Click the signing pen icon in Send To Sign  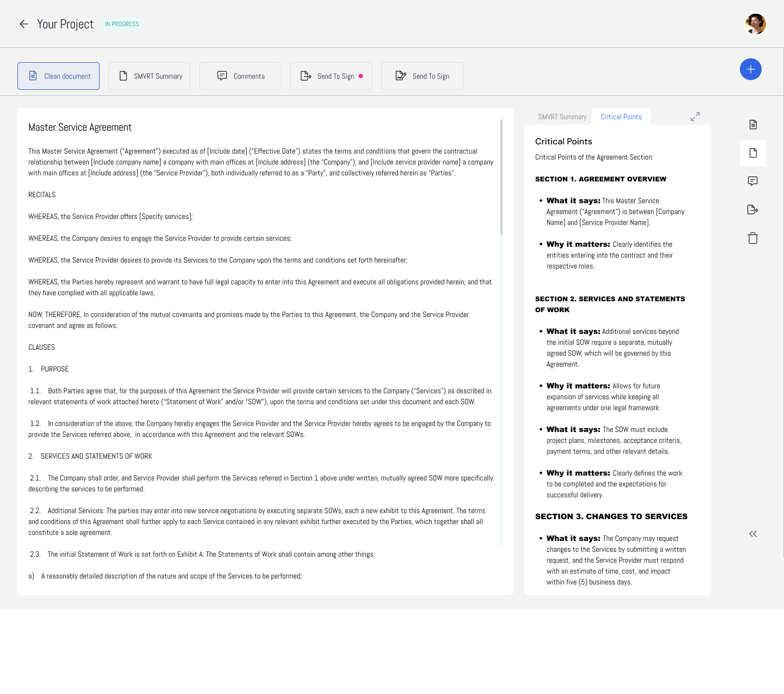(401, 76)
